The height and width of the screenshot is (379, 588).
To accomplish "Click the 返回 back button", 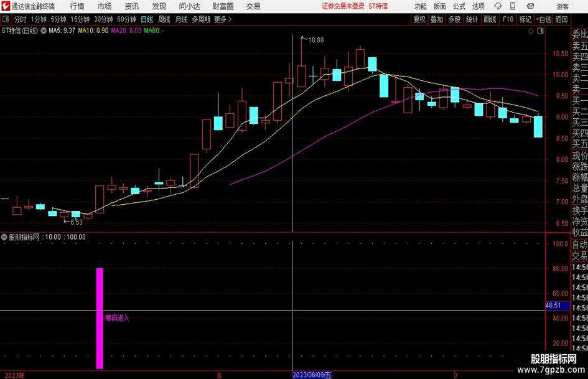I will (x=561, y=19).
